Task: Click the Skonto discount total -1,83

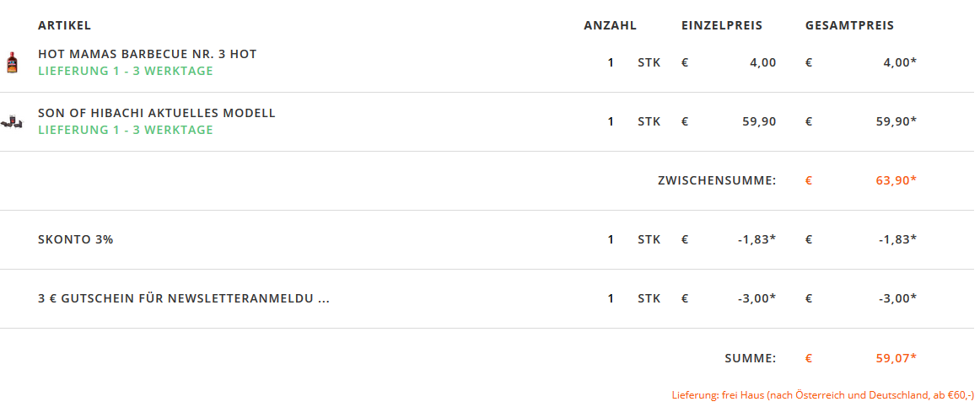Action: (x=897, y=239)
